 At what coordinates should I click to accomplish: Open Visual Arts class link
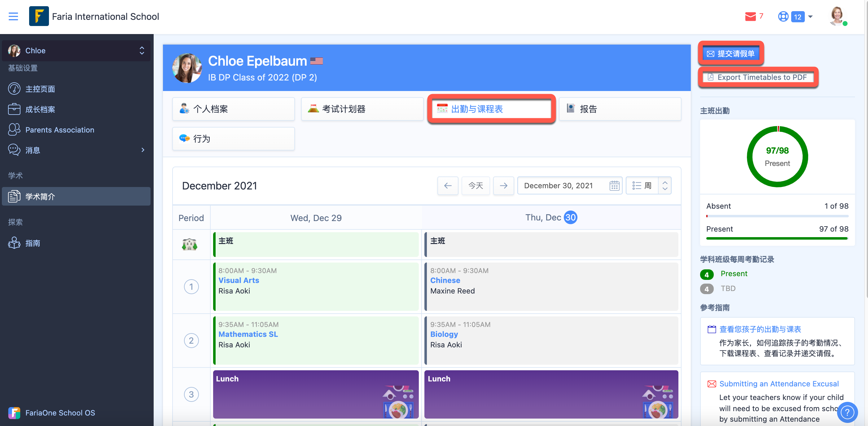(x=239, y=280)
